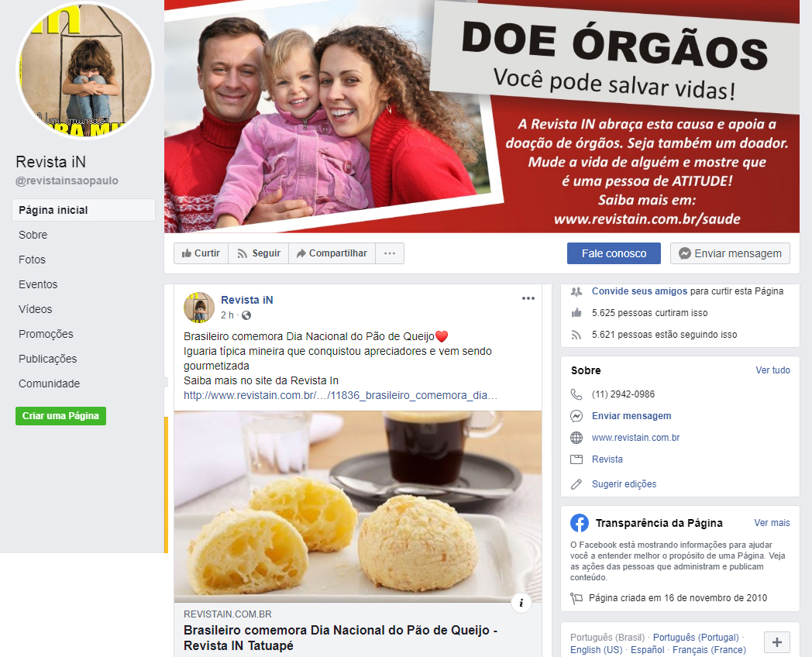812x657 pixels.
Task: Click the Revista iN profile picture
Action: pyautogui.click(x=85, y=71)
